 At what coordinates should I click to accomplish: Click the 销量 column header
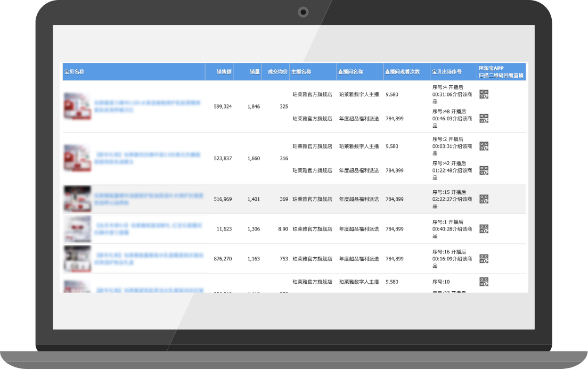coord(255,72)
